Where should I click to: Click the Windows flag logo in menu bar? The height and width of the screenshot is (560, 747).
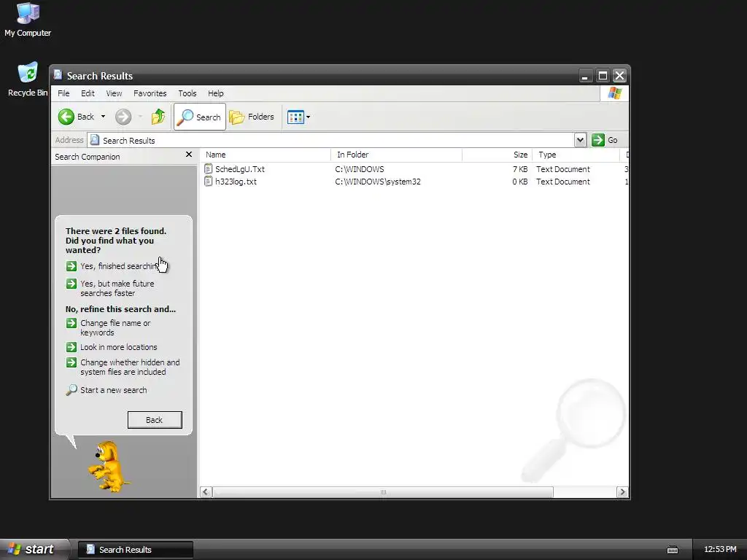614,93
